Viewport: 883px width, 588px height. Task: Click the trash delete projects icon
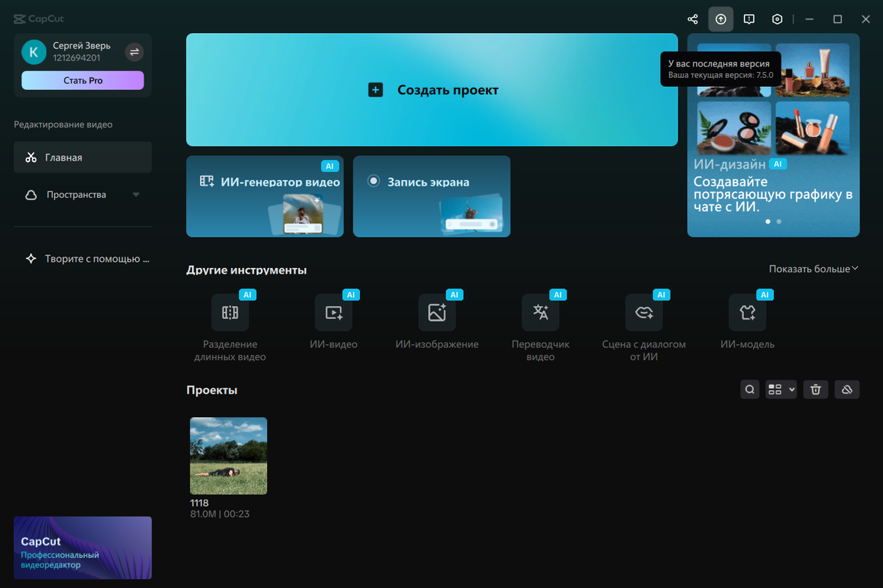pos(815,390)
